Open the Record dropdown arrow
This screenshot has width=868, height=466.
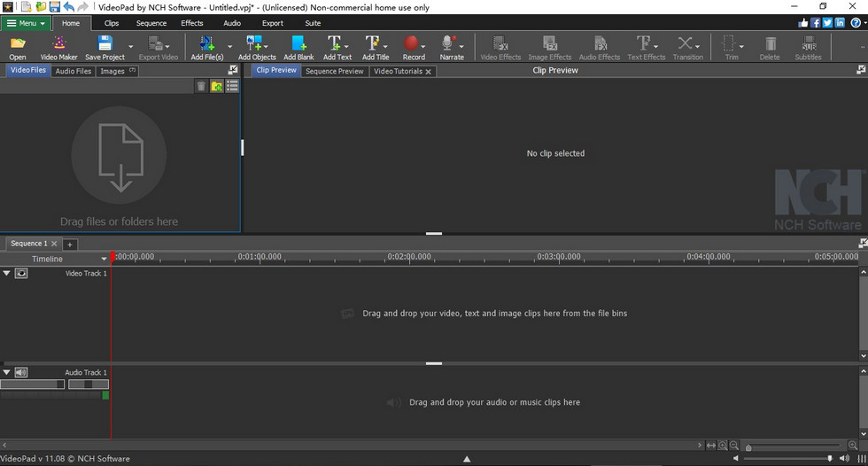point(423,46)
